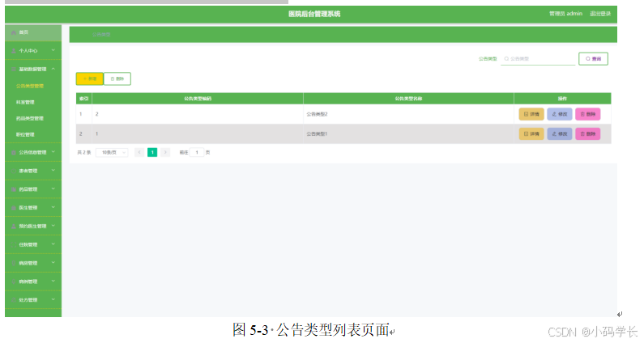644x343 pixels.
Task: Open the 10条/页 page size dropdown
Action: (112, 152)
